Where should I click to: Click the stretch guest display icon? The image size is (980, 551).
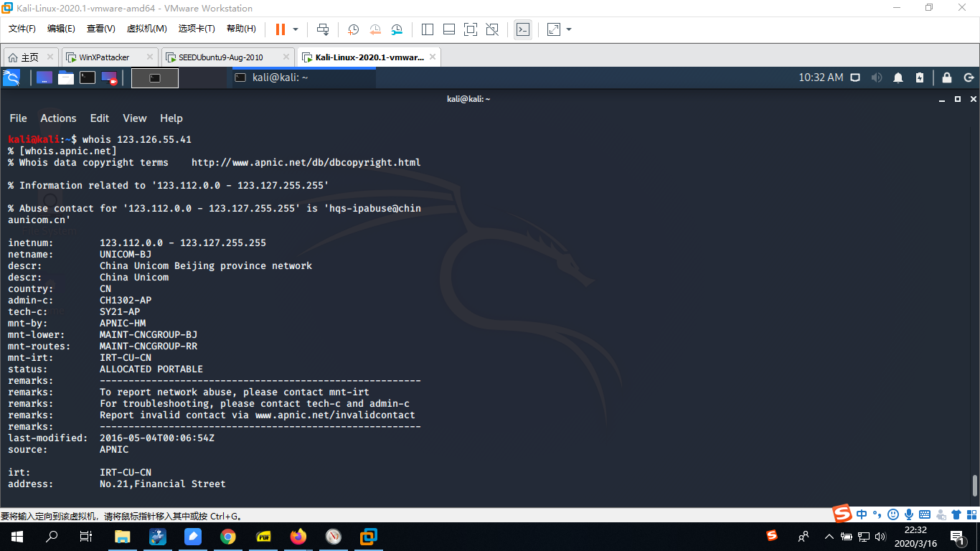click(553, 29)
